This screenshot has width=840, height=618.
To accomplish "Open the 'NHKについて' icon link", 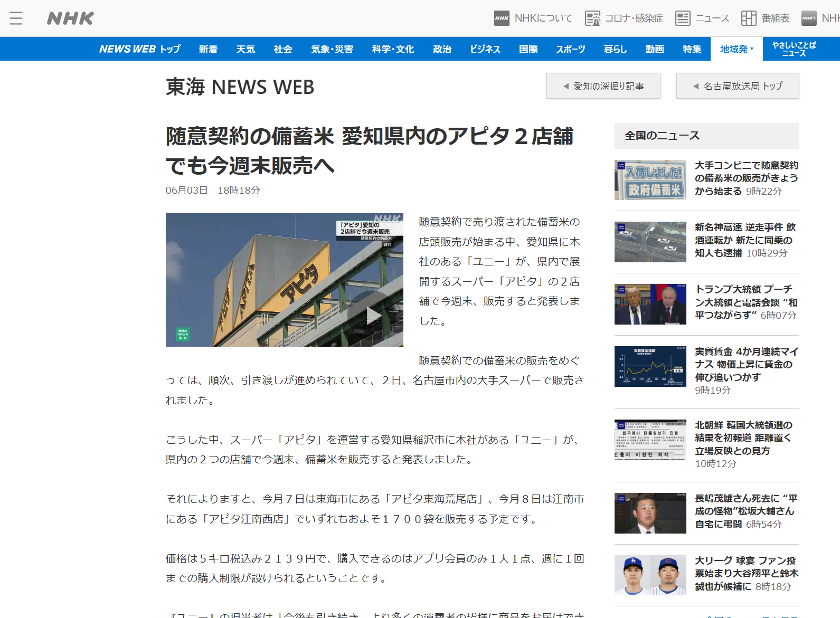I will point(533,18).
